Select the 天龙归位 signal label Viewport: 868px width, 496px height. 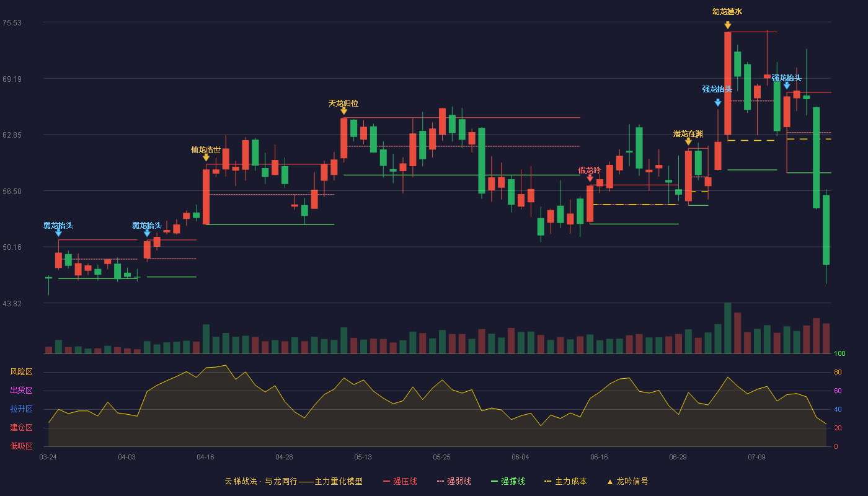point(343,103)
